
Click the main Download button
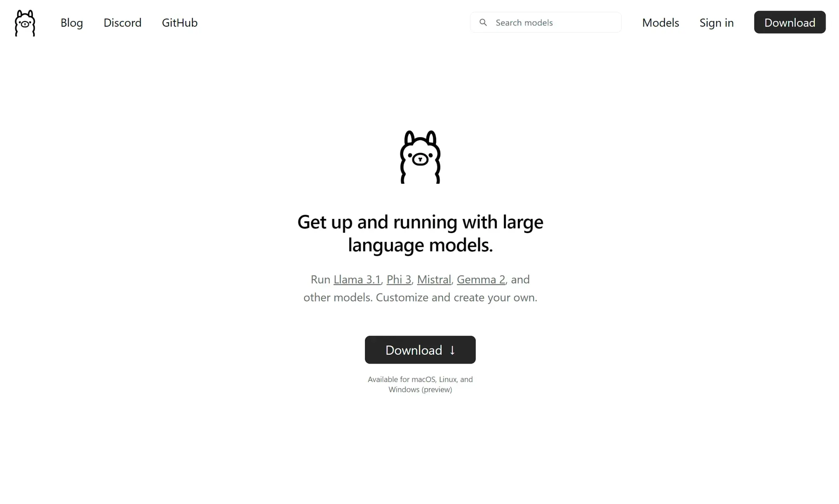click(420, 349)
